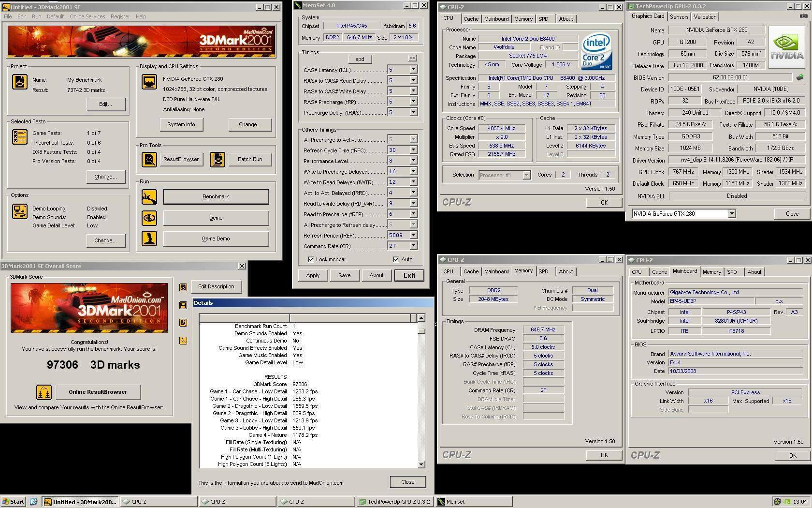Viewport: 812px width, 508px height.
Task: Open the Online Services menu
Action: 87,16
